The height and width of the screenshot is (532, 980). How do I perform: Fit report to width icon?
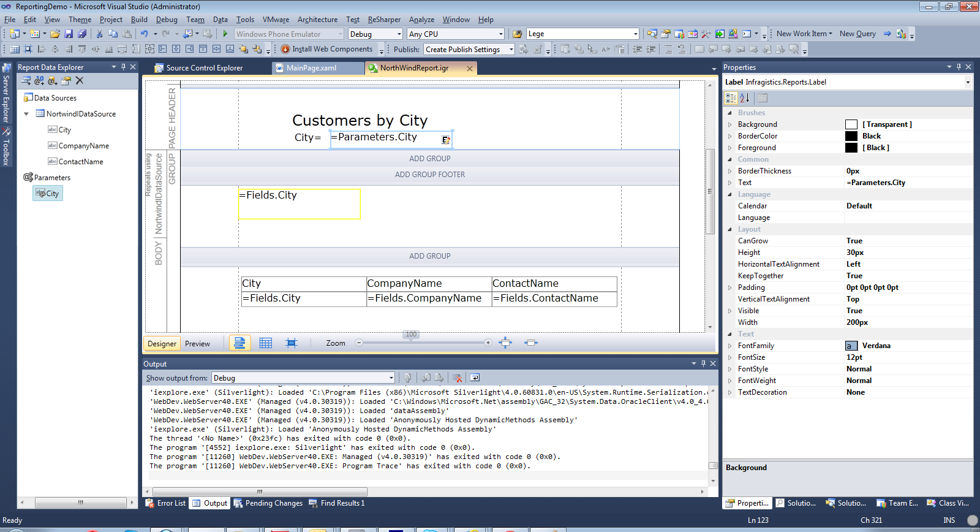point(531,343)
